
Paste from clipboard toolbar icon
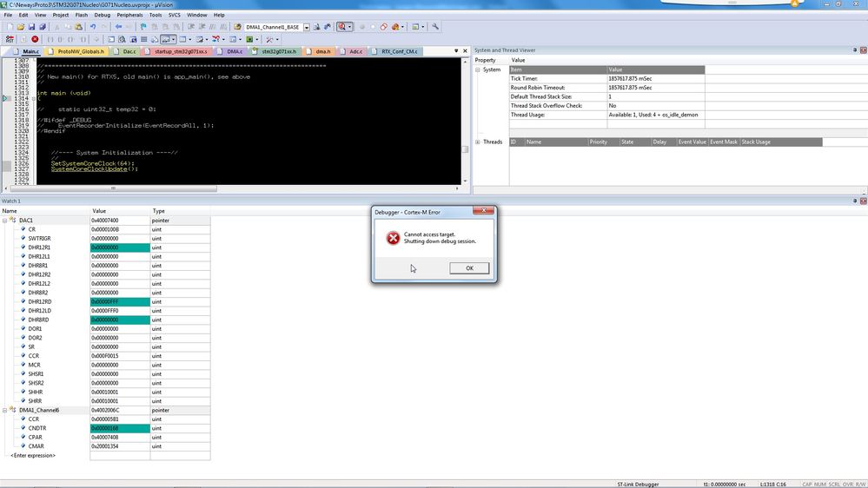click(x=78, y=27)
